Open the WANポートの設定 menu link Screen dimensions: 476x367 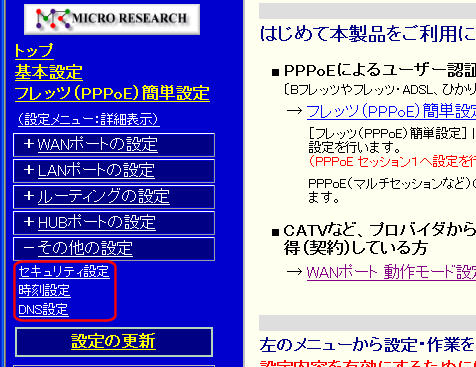click(x=98, y=145)
